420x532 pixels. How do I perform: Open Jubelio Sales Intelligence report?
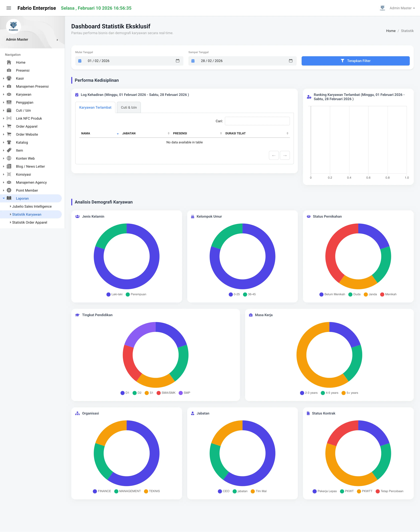[32, 206]
